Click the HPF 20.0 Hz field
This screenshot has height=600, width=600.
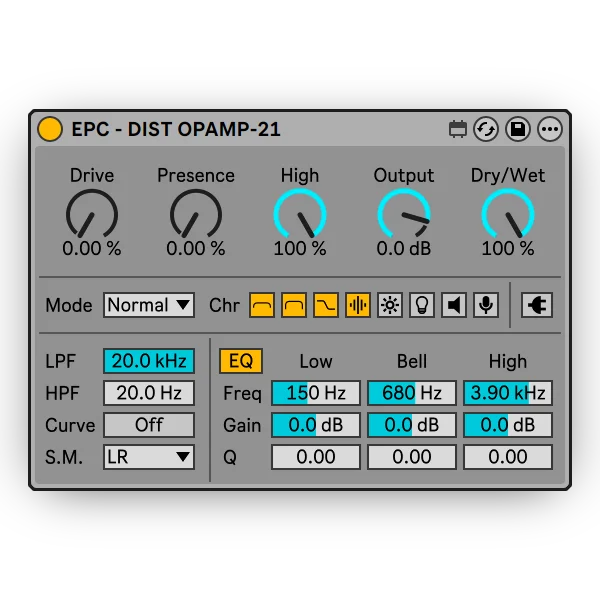coord(149,393)
